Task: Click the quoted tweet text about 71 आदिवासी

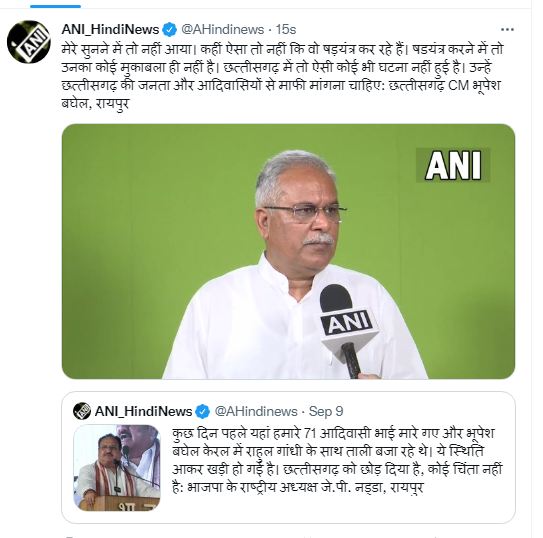Action: [337, 460]
